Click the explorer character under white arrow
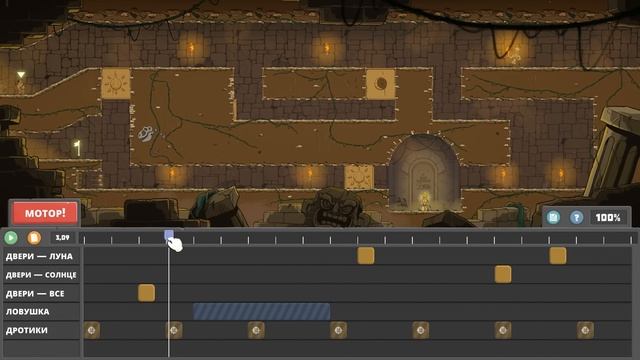The width and height of the screenshot is (640, 360). tap(20, 86)
